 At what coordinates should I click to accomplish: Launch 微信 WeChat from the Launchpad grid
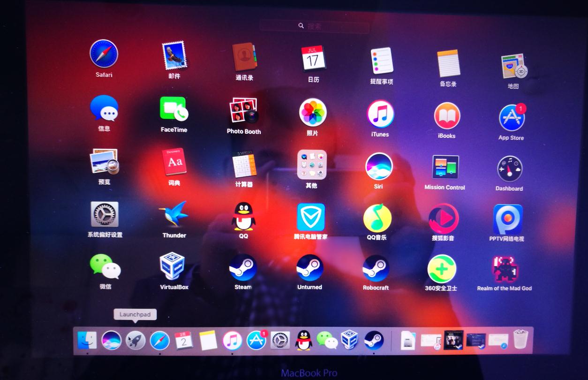(x=106, y=266)
